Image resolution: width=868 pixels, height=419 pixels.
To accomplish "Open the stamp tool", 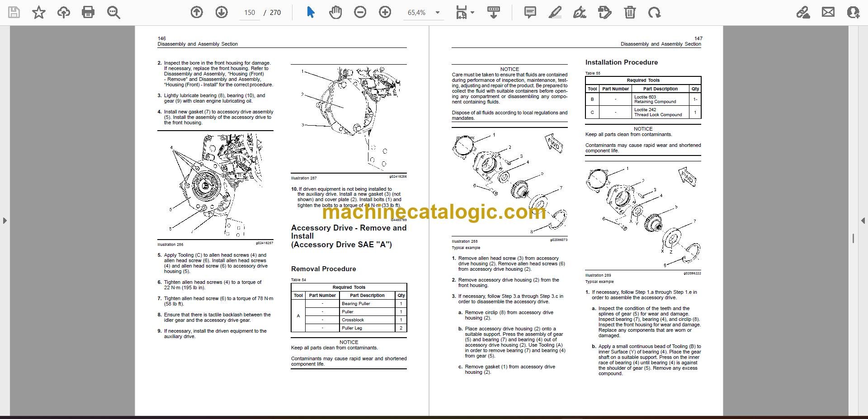I will pyautogui.click(x=604, y=12).
